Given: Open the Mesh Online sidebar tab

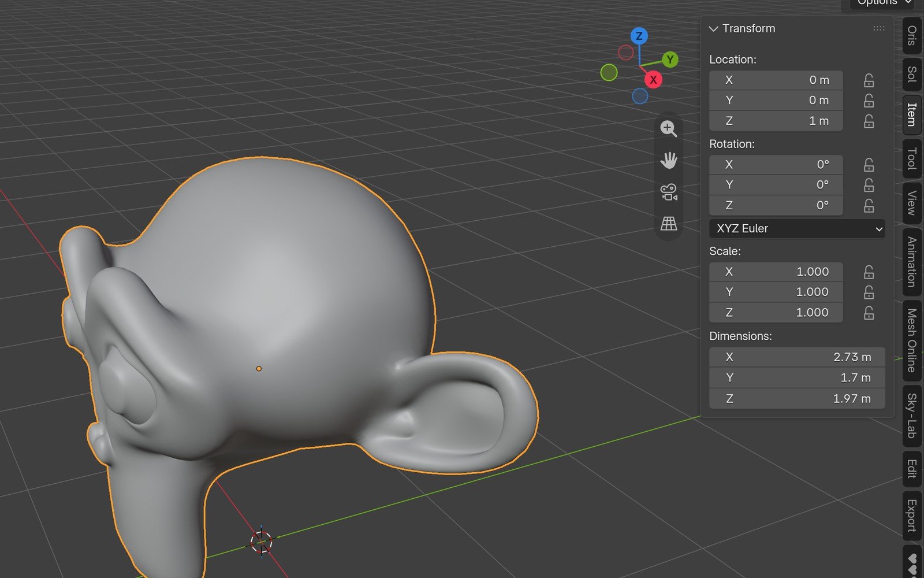Looking at the screenshot, I should coord(911,340).
